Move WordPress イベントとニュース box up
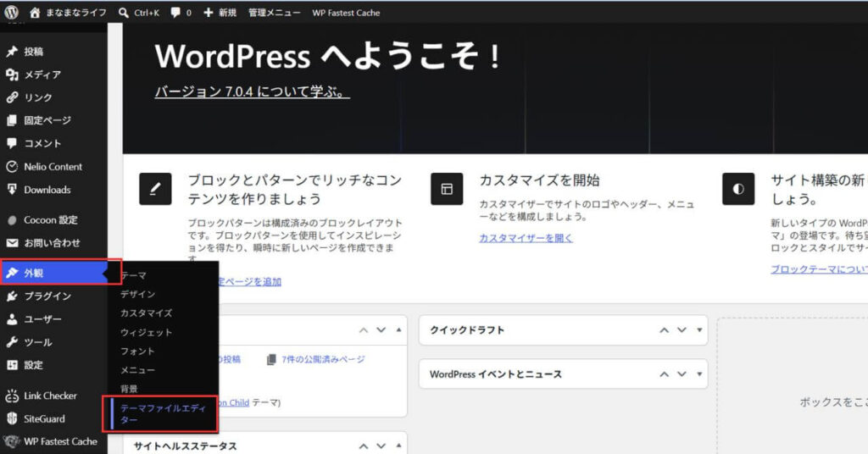This screenshot has width=868, height=454. (x=665, y=374)
